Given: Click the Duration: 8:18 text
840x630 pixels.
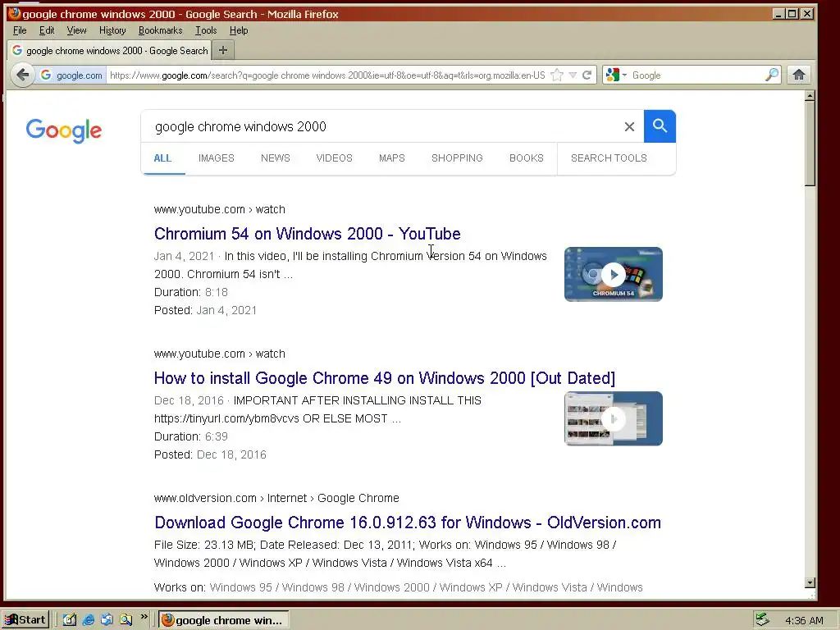Looking at the screenshot, I should coord(191,292).
